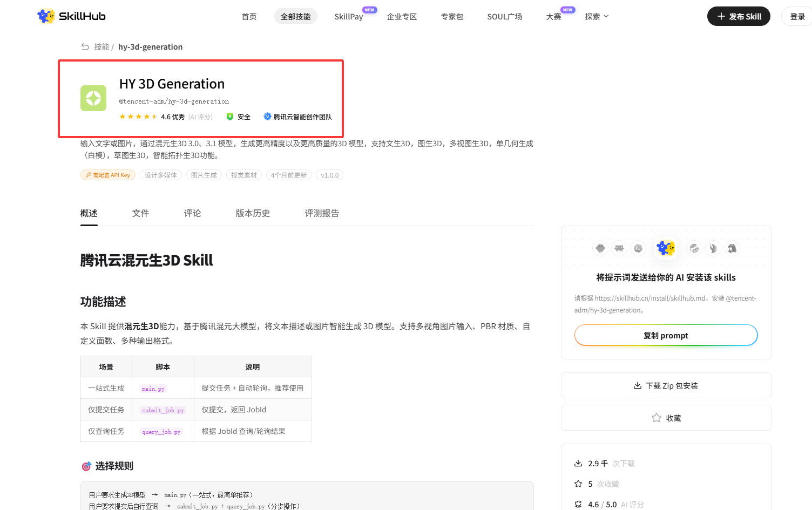812x510 pixels.
Task: Click the 一站式生成 table cell
Action: 106,388
